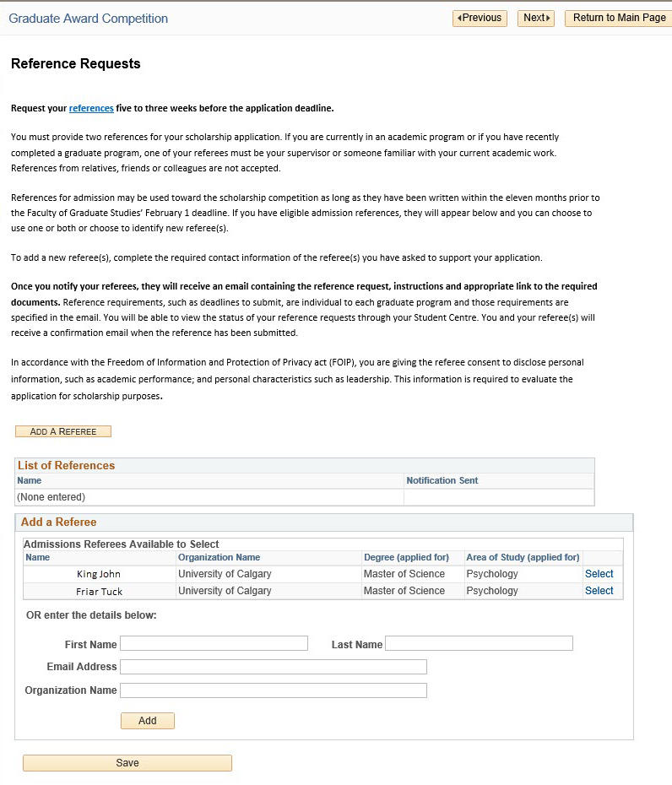Click Organization Name column header in referees table
This screenshot has width=672, height=785.
(x=219, y=557)
